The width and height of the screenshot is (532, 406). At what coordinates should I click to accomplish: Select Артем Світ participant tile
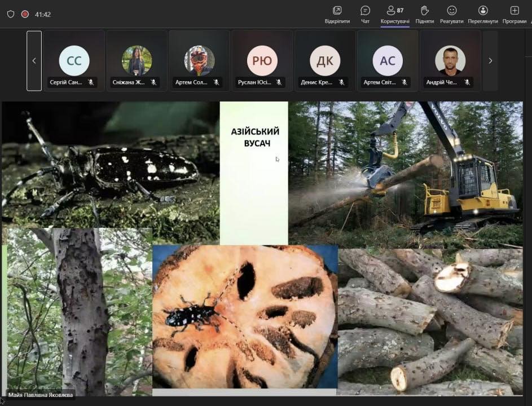(x=388, y=60)
